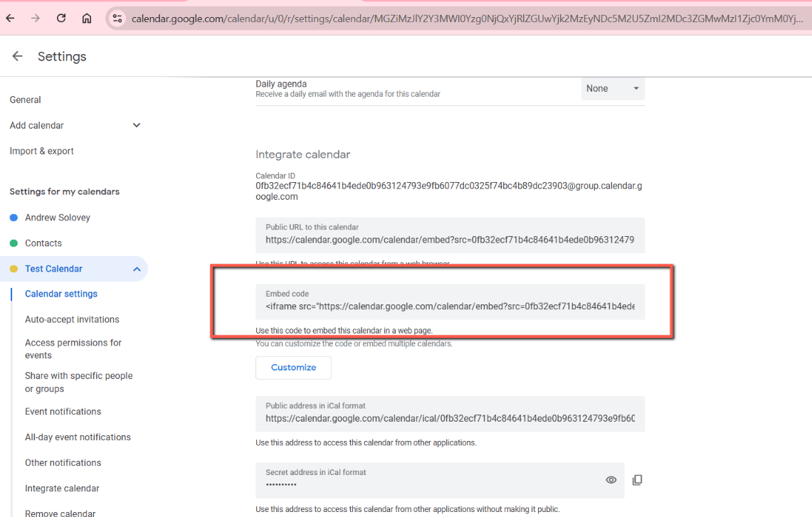Viewport: 812px width, 517px height.
Task: Click the Calendar ID text
Action: point(448,191)
